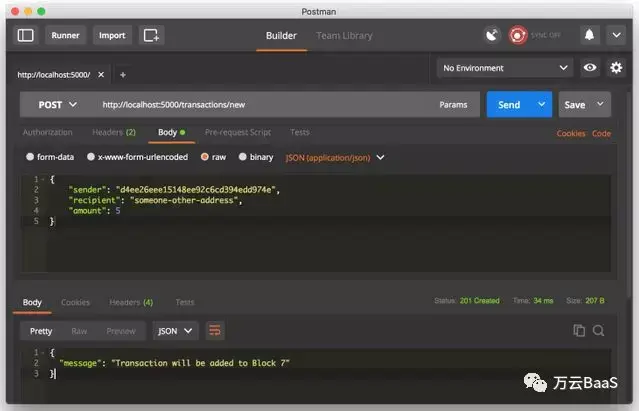Click the Import button
Image resolution: width=639 pixels, height=411 pixels.
[112, 35]
